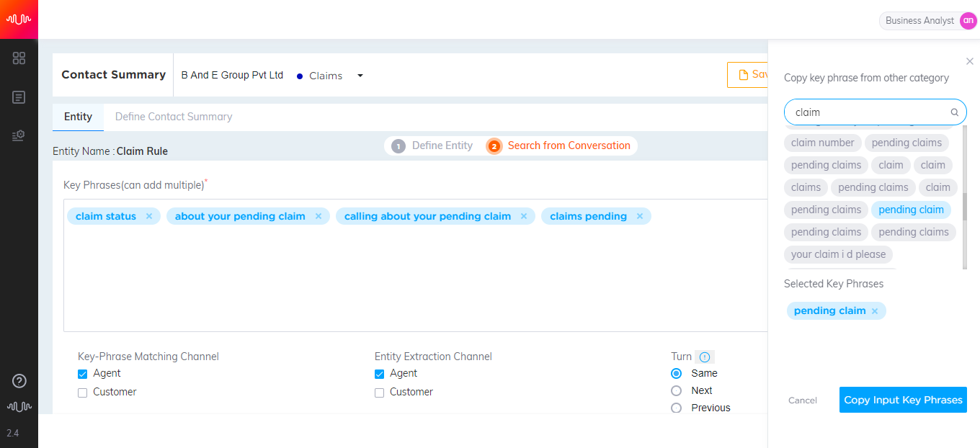This screenshot has width=980, height=448.
Task: Click Cancel in the copy panel
Action: (x=803, y=400)
